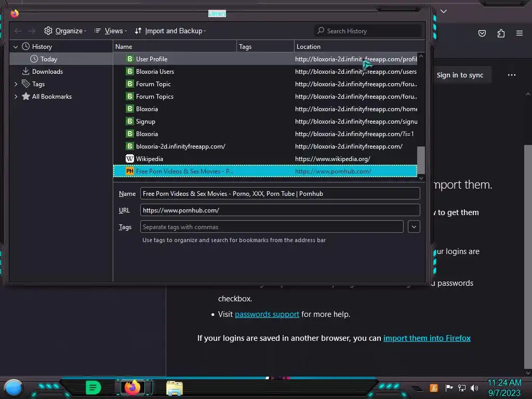
Task: Open the Start orb button
Action: (x=14, y=388)
